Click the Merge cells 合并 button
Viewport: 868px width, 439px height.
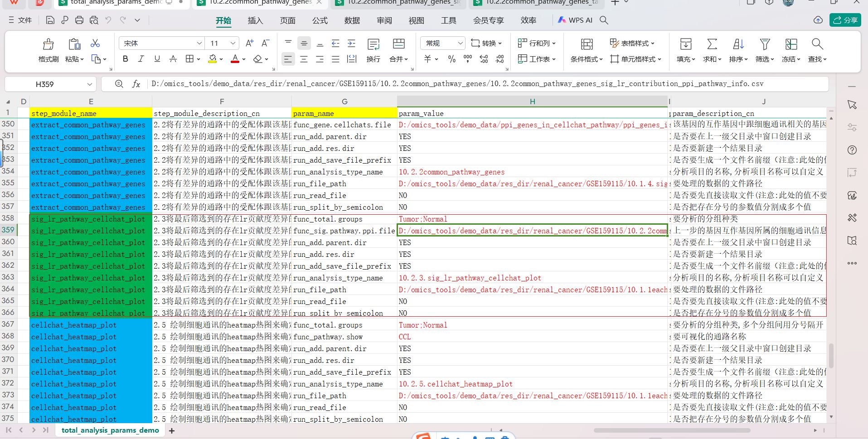point(398,51)
